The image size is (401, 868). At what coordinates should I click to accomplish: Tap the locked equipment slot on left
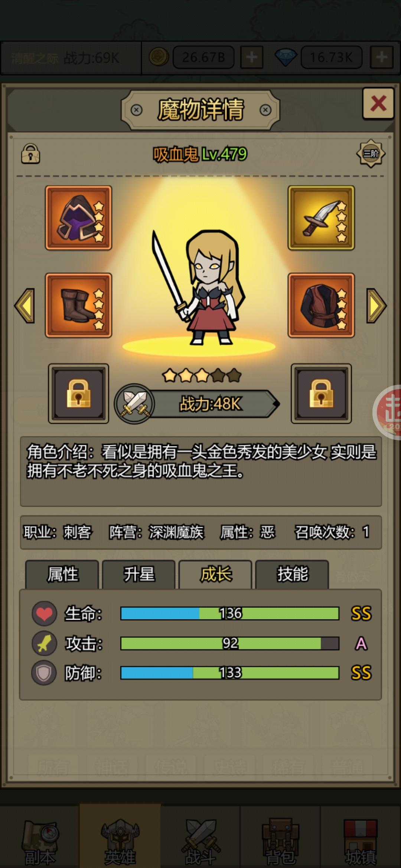pos(78,394)
